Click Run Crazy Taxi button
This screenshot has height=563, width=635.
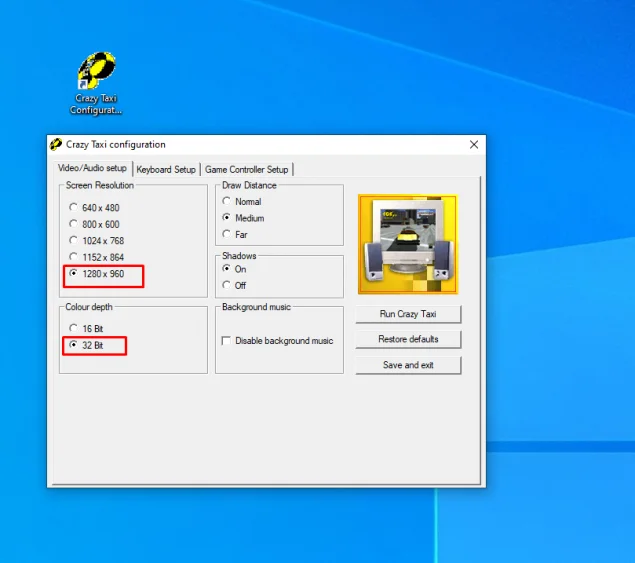(x=408, y=314)
